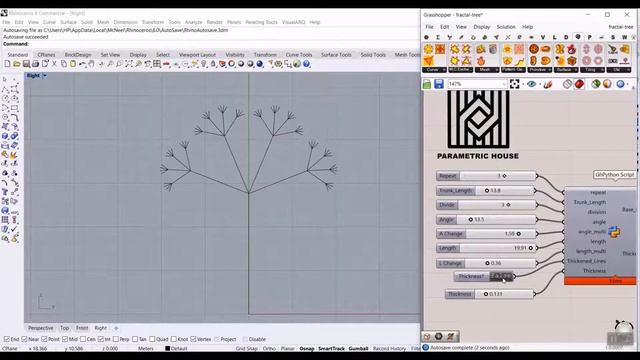This screenshot has height=360, width=640.
Task: Toggle the Point osnap checkbox
Action: (x=44, y=339)
